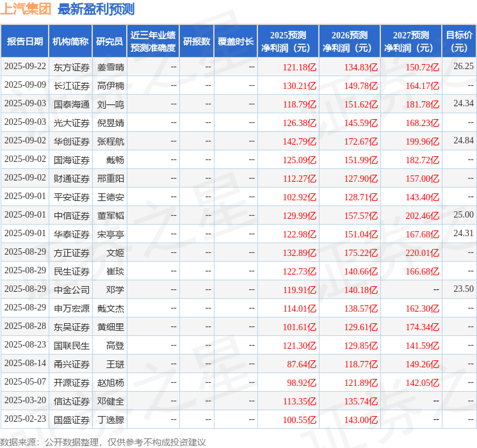Click researcher name 戴畅
Viewport: 477px width, 448px height.
pyautogui.click(x=115, y=160)
